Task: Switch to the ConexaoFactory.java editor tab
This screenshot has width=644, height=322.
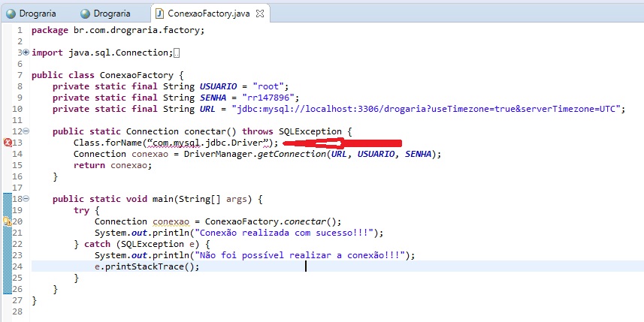Action: click(x=210, y=14)
